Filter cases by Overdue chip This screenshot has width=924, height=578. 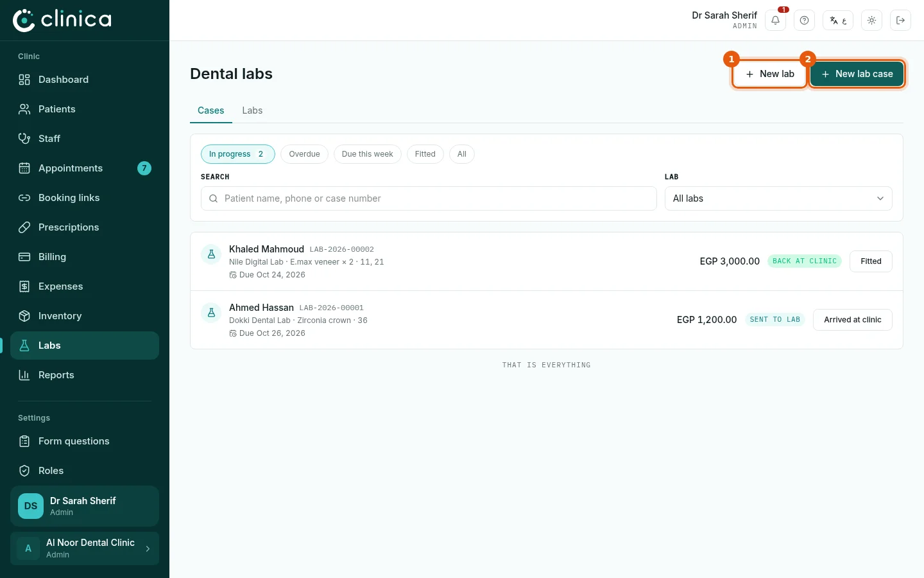304,154
